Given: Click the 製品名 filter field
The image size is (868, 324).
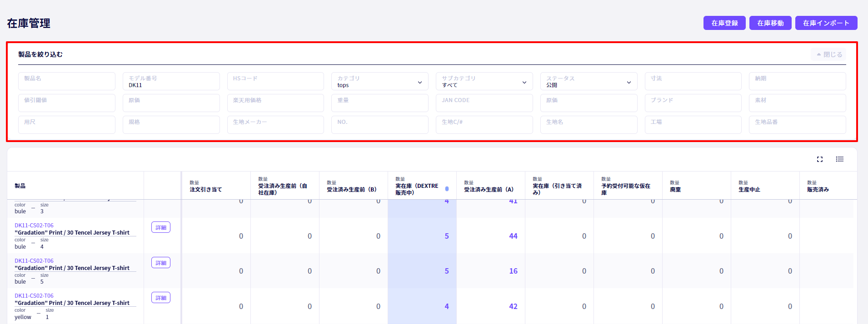Looking at the screenshot, I should pyautogui.click(x=67, y=81).
